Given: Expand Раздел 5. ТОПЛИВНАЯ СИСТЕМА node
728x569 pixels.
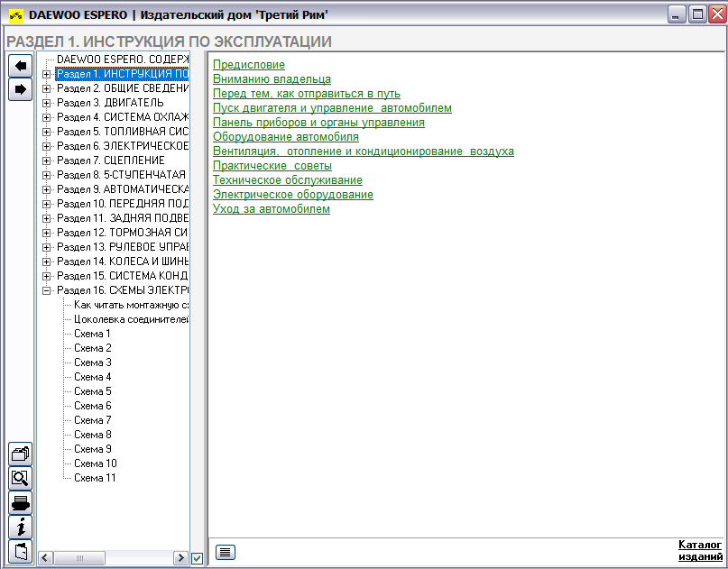Looking at the screenshot, I should (x=46, y=132).
